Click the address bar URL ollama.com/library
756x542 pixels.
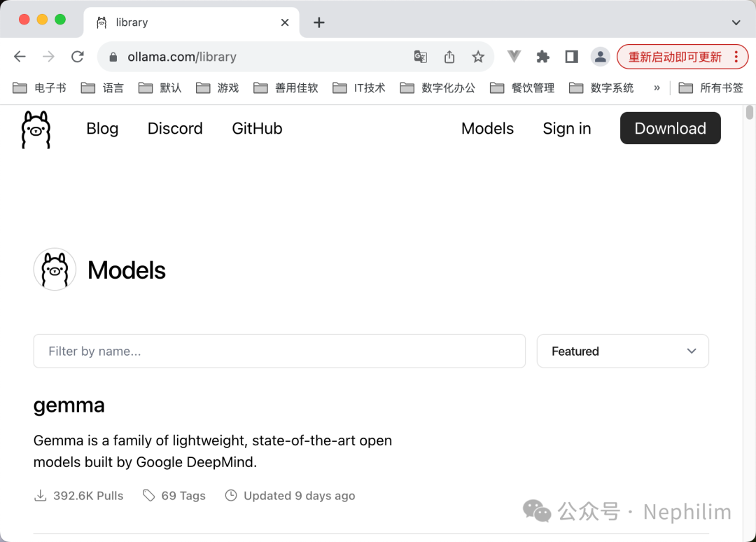point(182,57)
